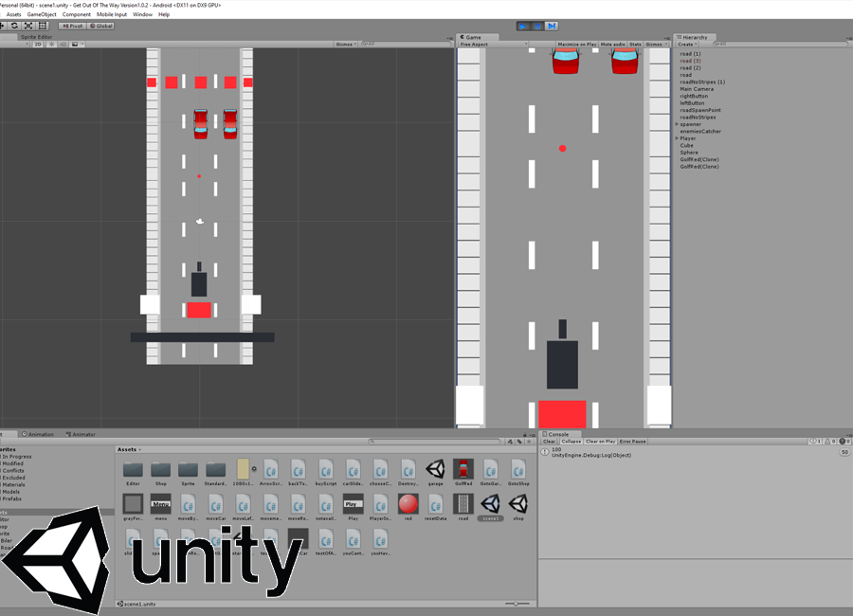Toggle Mute audio in Game view

coord(613,44)
